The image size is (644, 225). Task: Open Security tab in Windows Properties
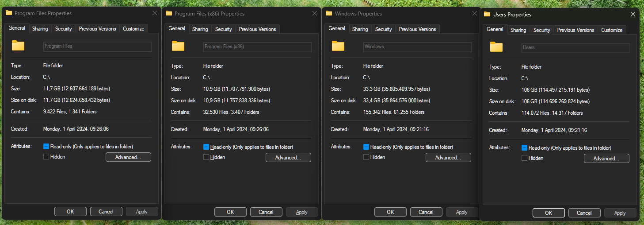pyautogui.click(x=383, y=29)
